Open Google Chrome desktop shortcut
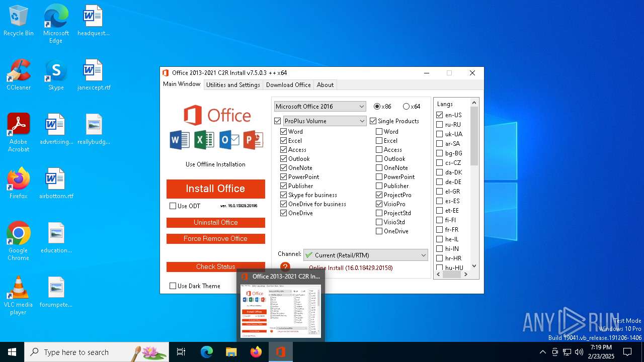 [x=19, y=241]
